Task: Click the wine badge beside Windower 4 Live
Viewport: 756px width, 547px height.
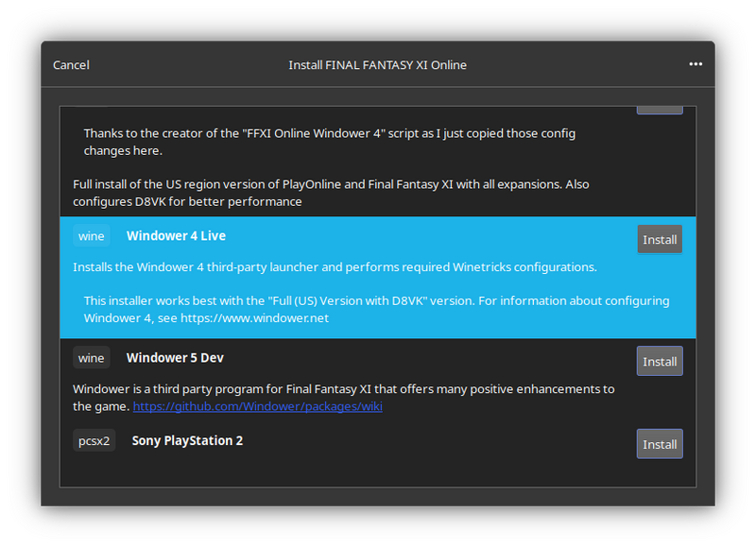Action: 91,235
